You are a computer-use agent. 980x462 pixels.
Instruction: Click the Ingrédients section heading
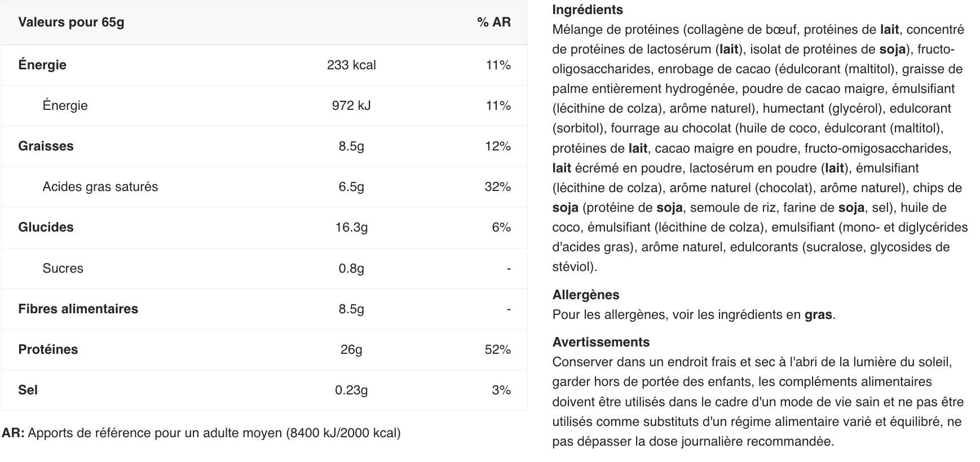(x=588, y=10)
